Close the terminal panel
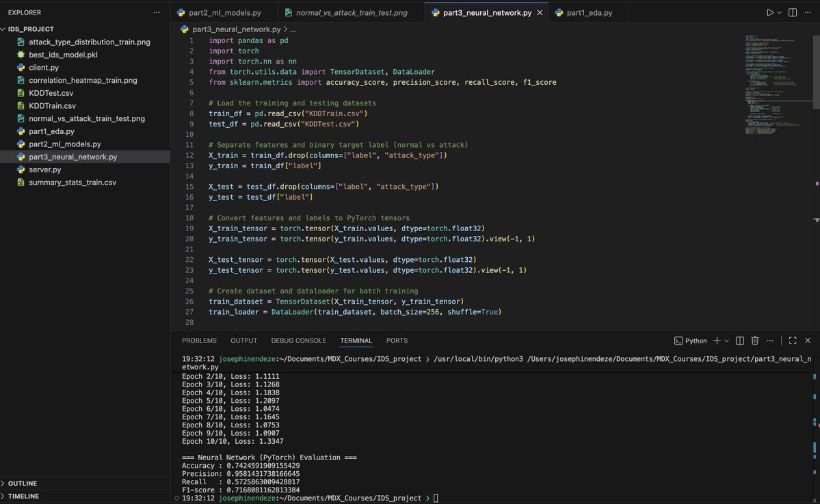Image resolution: width=820 pixels, height=504 pixels. click(x=808, y=341)
